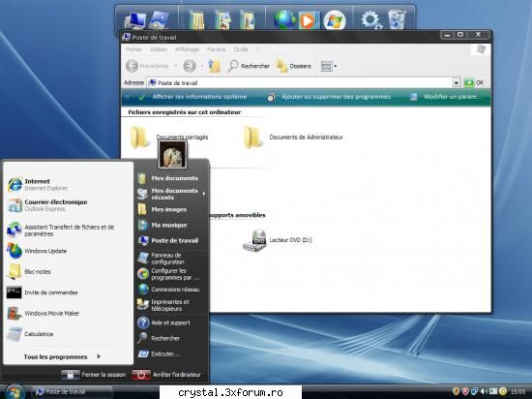Viewport: 532px width, 399px height.
Task: Click Exécuter... in Start menu
Action: [x=159, y=353]
